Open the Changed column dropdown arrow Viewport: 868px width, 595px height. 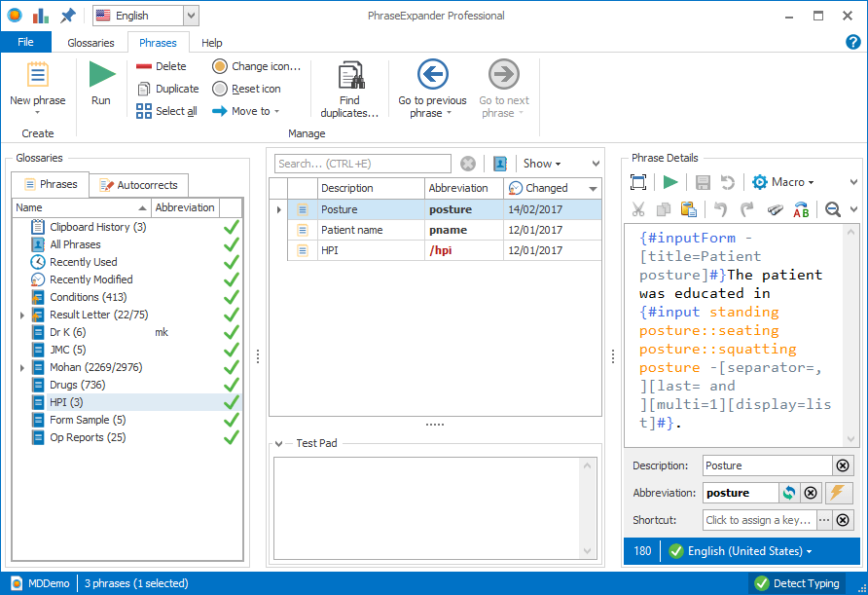point(593,188)
